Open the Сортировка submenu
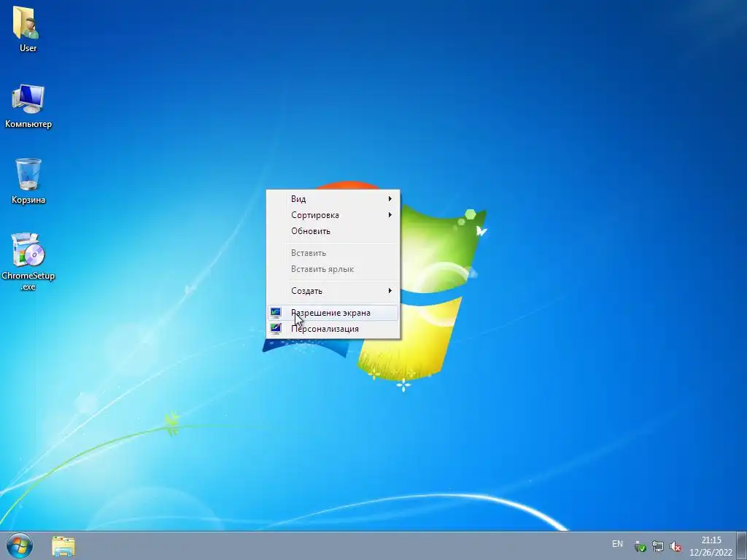The height and width of the screenshot is (560, 747). pos(333,215)
